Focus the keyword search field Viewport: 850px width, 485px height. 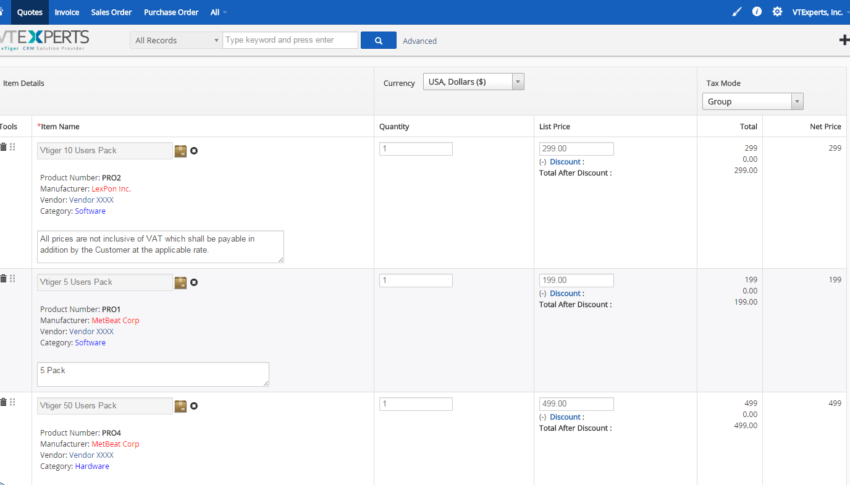[290, 40]
